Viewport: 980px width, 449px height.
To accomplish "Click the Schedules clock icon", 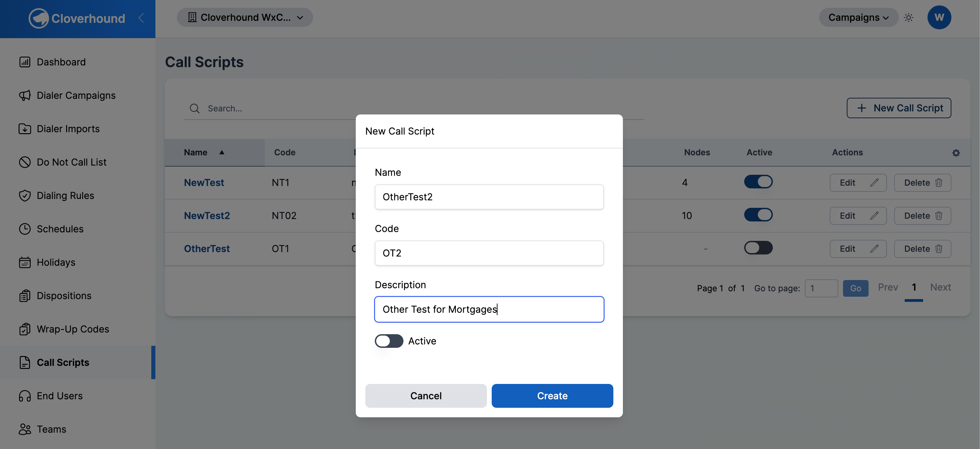I will click(x=25, y=229).
